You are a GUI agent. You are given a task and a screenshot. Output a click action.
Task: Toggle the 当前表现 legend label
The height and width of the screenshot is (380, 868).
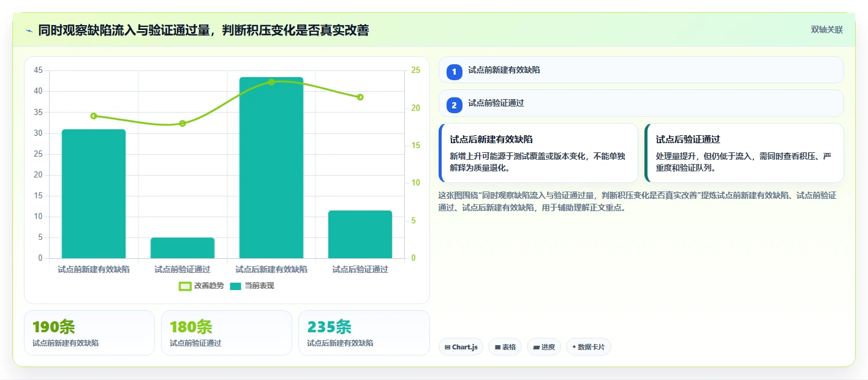pos(260,286)
